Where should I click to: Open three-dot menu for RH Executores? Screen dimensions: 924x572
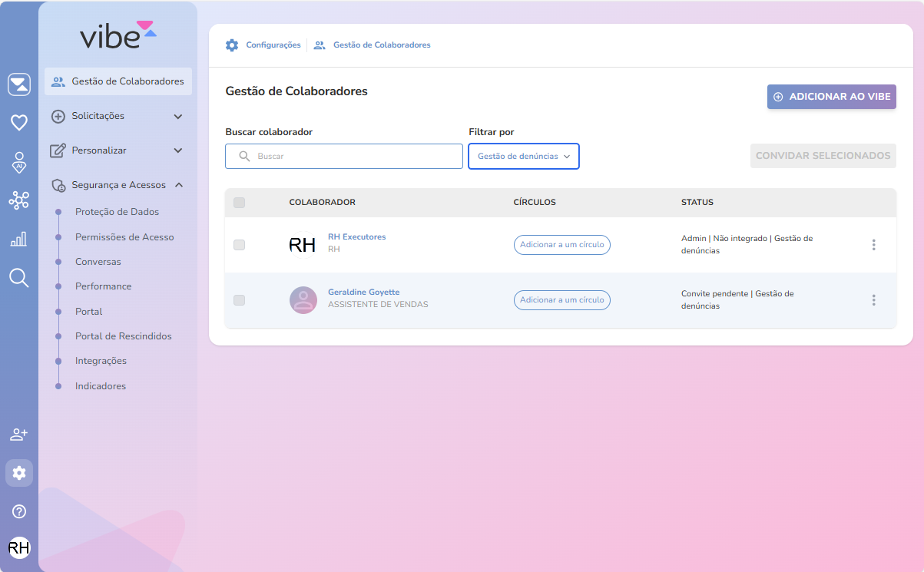pos(873,245)
